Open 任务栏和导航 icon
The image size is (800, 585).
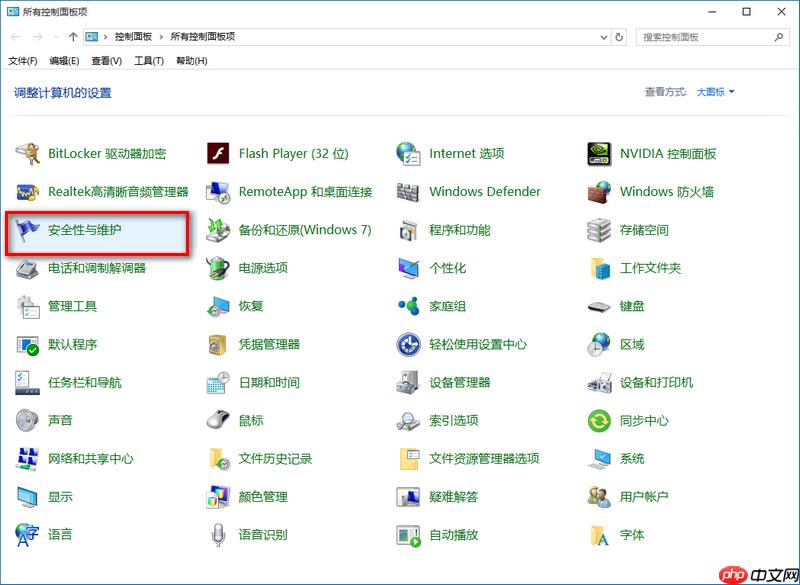[x=27, y=383]
